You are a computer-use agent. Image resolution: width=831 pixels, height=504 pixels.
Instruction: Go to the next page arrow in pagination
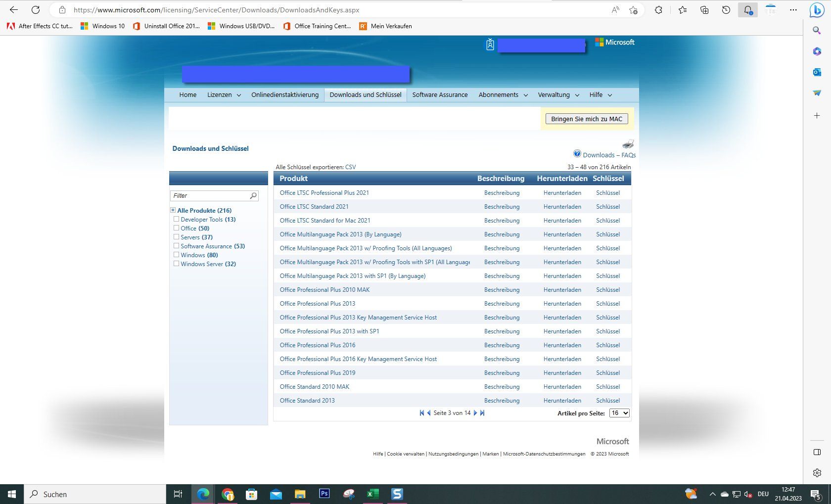(x=475, y=413)
